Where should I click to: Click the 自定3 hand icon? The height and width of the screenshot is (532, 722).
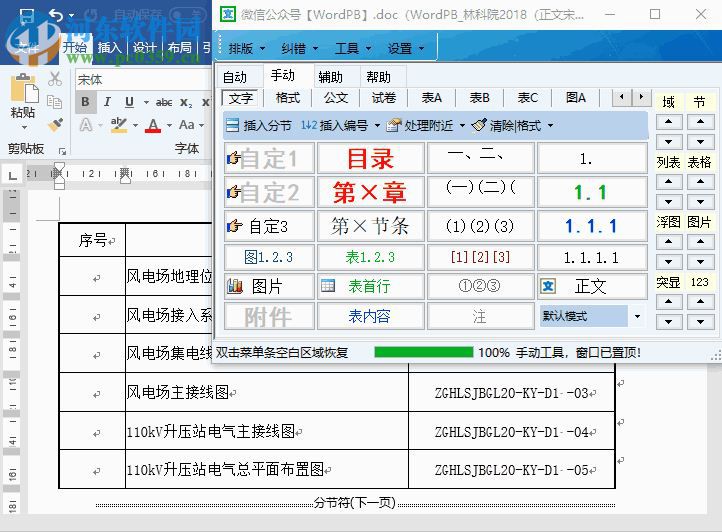coord(234,226)
